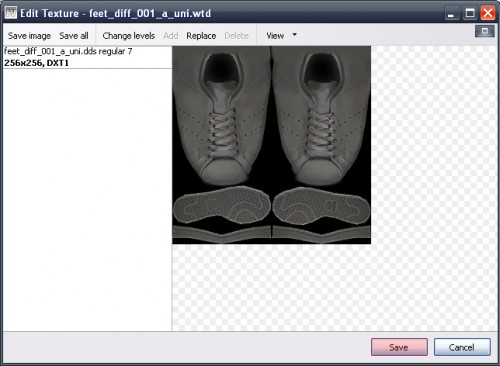The height and width of the screenshot is (366, 500).
Task: Click the Save button
Action: tap(399, 347)
